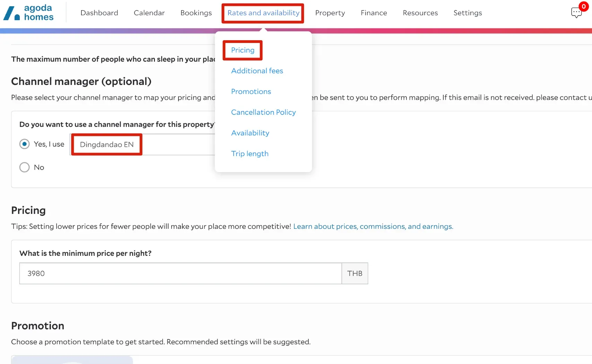The width and height of the screenshot is (592, 364).
Task: Expand the Rates and availability menu
Action: pyautogui.click(x=263, y=13)
